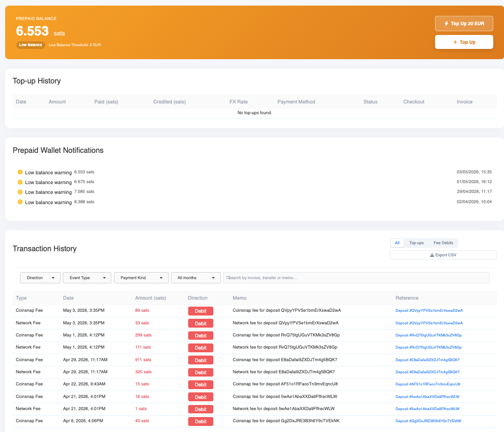Click the Memo column header
504x432 pixels.
pyautogui.click(x=239, y=298)
